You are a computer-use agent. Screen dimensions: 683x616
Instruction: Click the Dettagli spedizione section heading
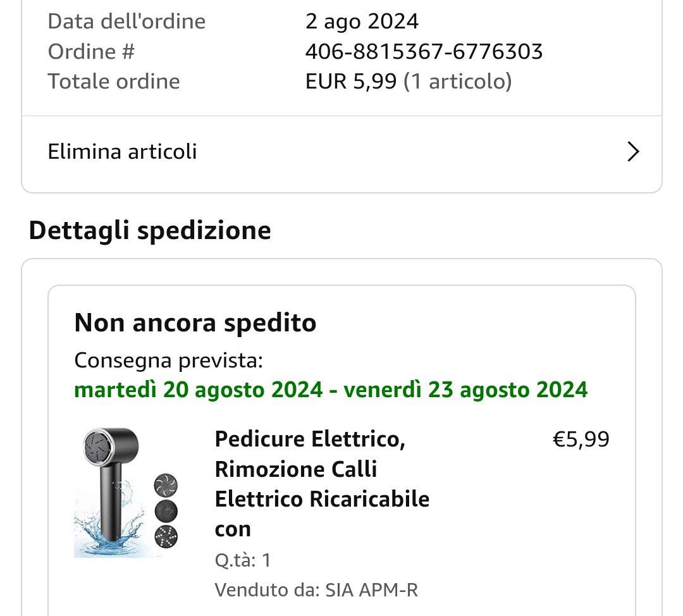pos(150,230)
